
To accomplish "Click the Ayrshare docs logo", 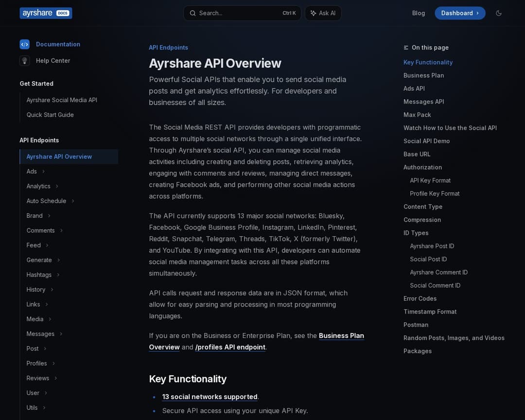I will click(x=46, y=13).
